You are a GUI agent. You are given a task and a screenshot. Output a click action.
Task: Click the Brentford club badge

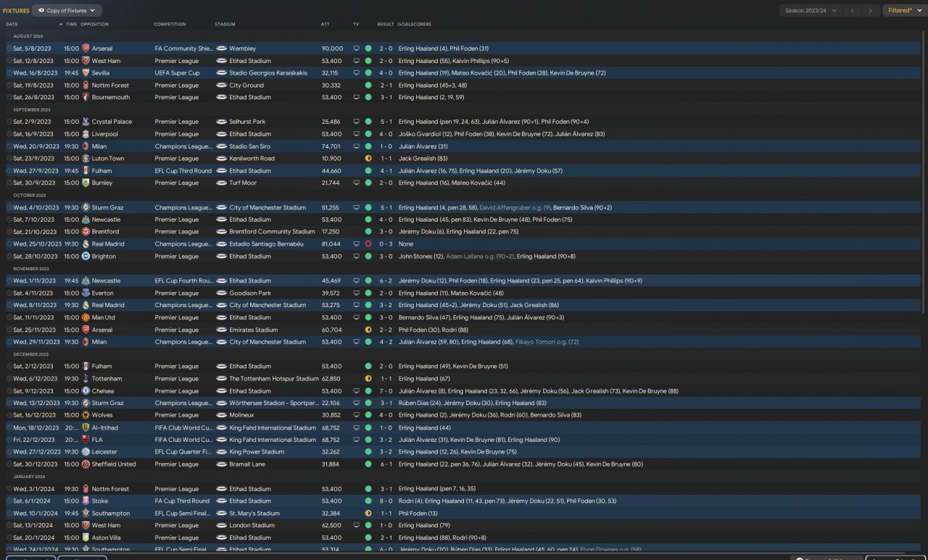(86, 232)
